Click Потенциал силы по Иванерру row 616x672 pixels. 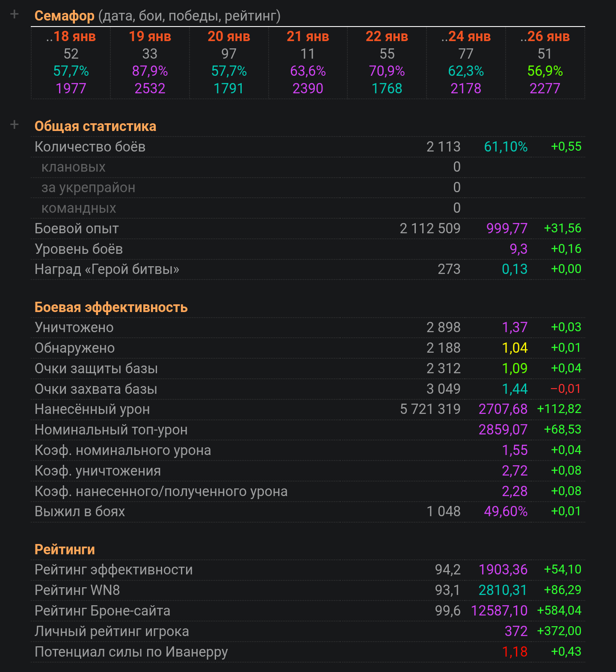point(131,652)
